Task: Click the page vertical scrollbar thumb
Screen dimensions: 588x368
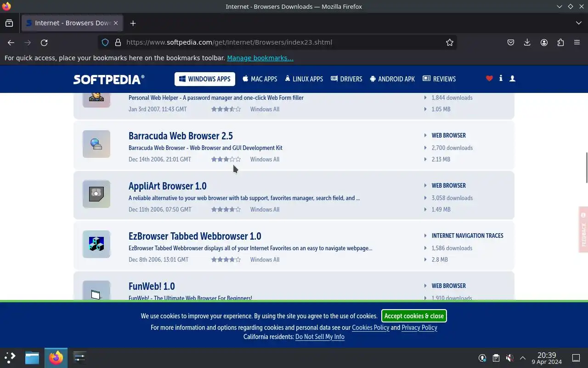Action: pyautogui.click(x=586, y=167)
